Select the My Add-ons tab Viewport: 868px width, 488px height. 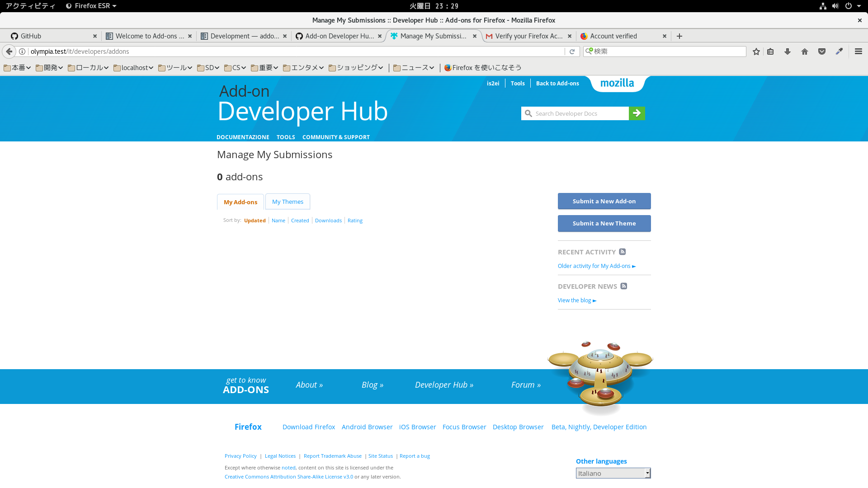241,202
